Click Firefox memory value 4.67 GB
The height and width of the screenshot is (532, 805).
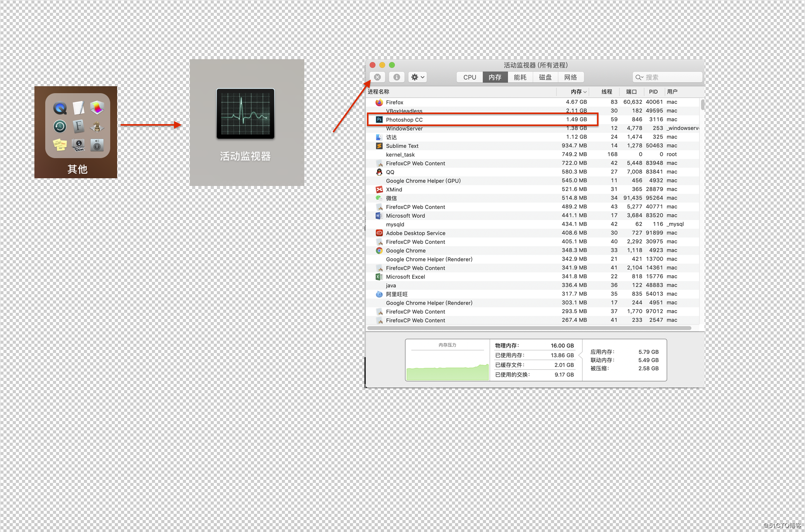tap(576, 102)
